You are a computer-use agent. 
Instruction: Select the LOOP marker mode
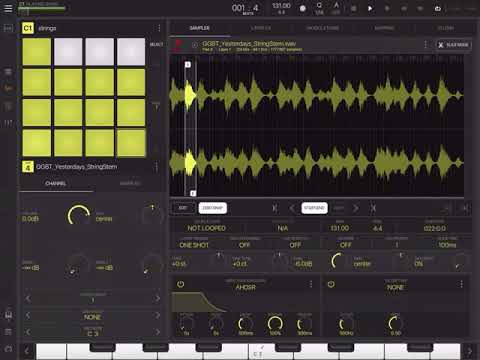(x=338, y=208)
